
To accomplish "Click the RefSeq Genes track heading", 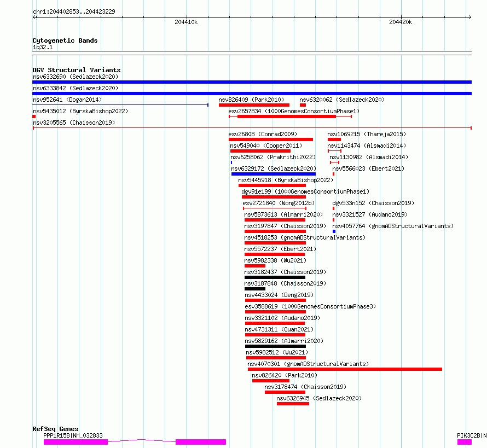I will (55, 429).
